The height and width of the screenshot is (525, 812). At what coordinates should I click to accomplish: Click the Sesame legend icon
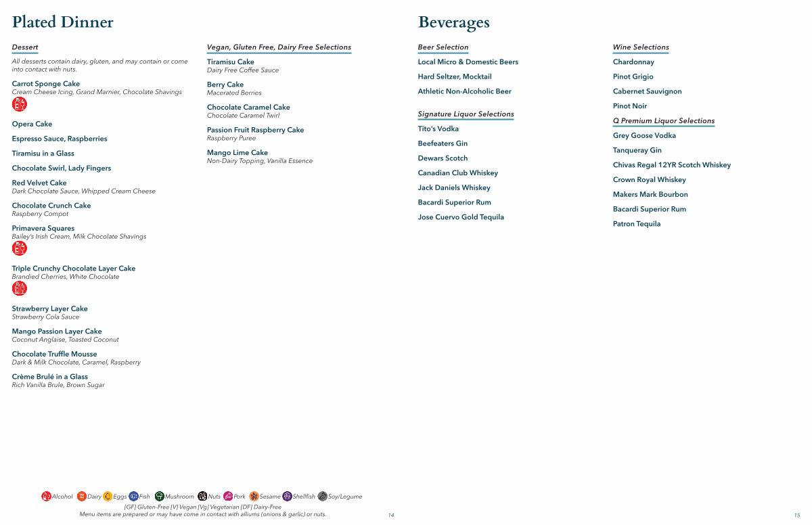click(x=254, y=497)
